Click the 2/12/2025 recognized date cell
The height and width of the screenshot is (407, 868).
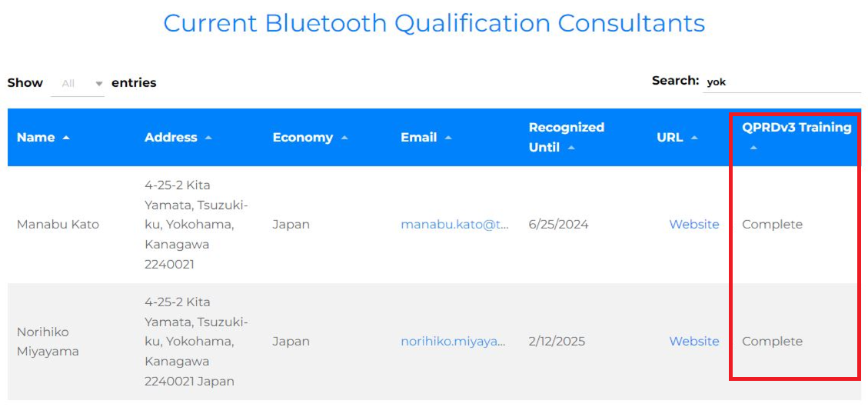[x=557, y=341]
